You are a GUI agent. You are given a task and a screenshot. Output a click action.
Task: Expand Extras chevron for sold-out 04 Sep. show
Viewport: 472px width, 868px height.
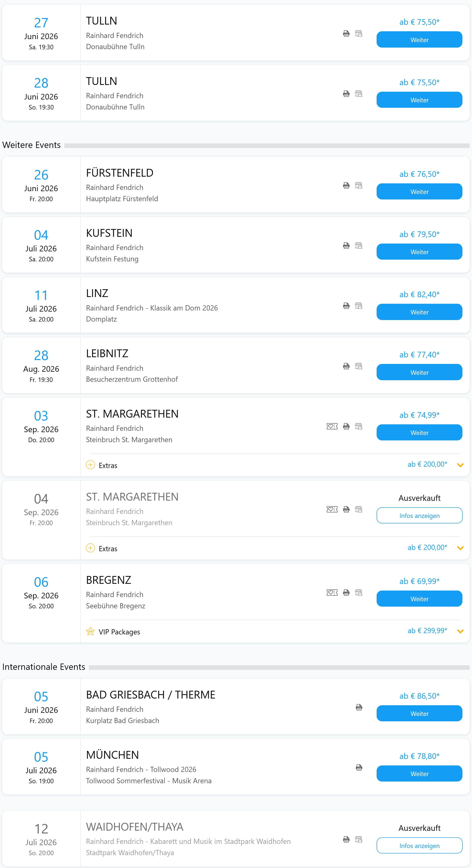coord(460,548)
